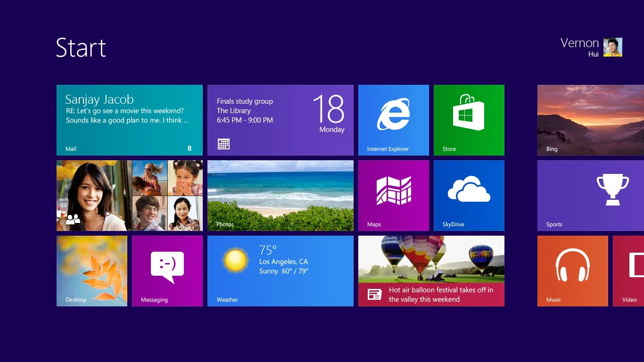Open the Internet Explorer tile icon

[x=393, y=114]
